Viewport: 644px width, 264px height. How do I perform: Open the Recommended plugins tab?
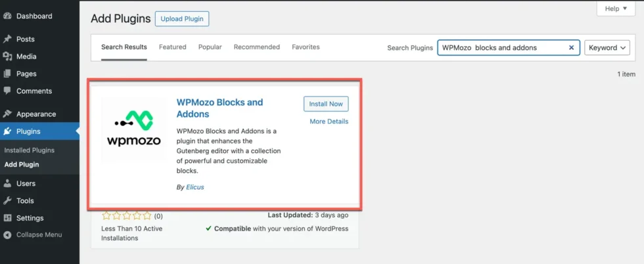[256, 47]
